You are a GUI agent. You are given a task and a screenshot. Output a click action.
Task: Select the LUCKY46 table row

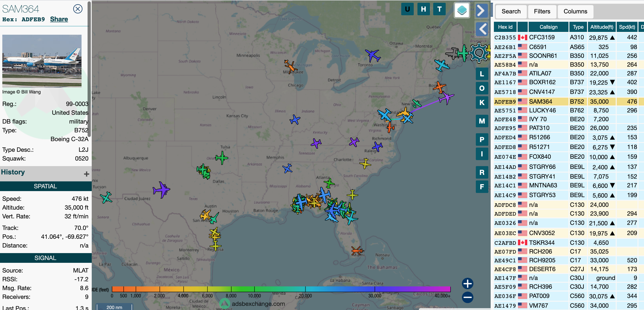point(569,110)
